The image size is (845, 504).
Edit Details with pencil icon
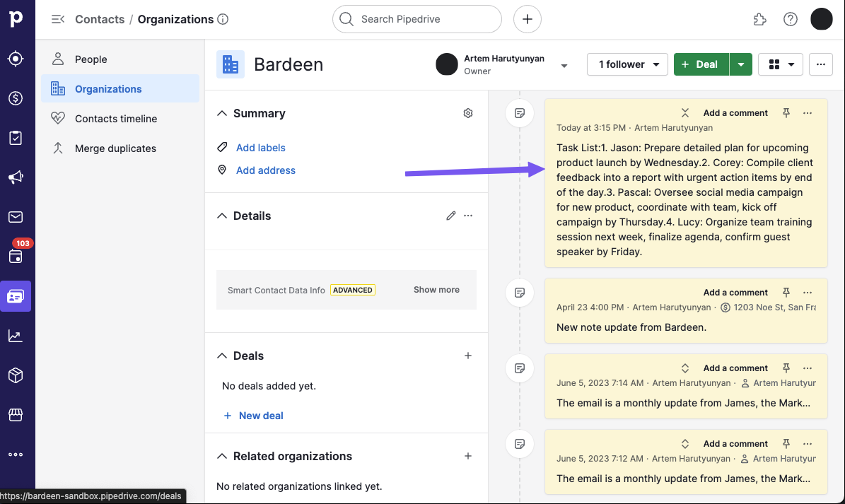451,216
